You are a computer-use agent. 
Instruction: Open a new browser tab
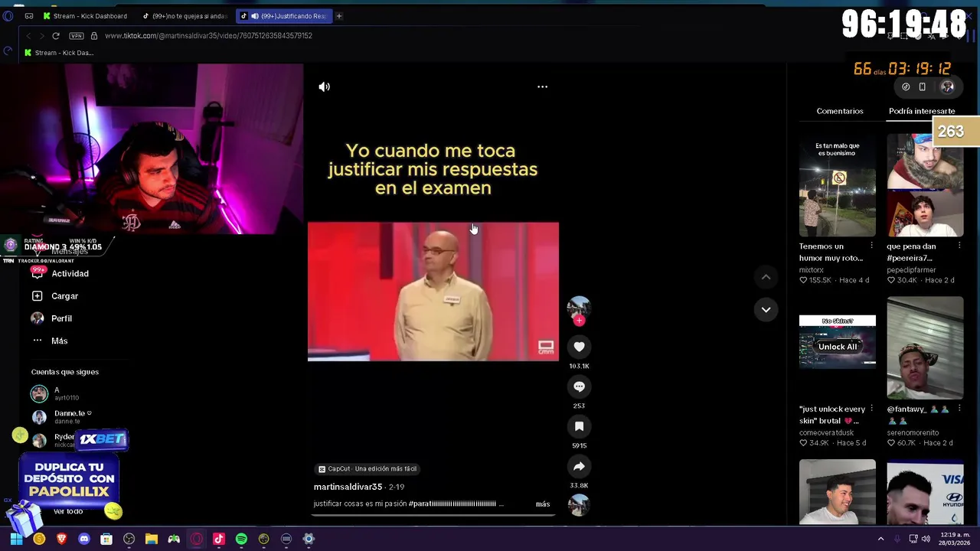pos(339,15)
